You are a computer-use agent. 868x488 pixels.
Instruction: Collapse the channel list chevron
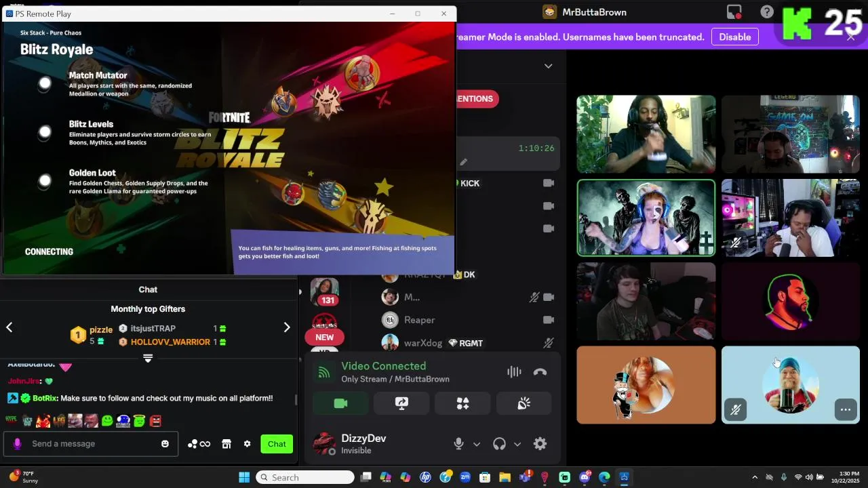[x=548, y=66]
